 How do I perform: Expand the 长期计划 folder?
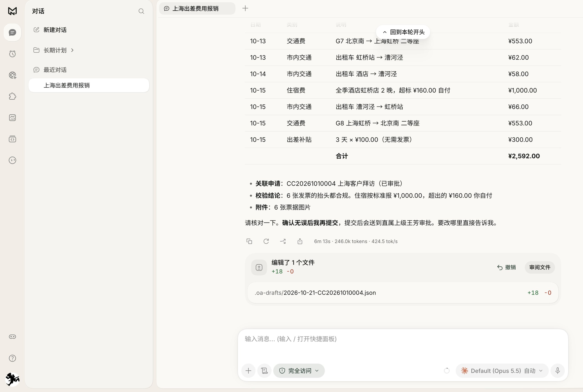54,50
